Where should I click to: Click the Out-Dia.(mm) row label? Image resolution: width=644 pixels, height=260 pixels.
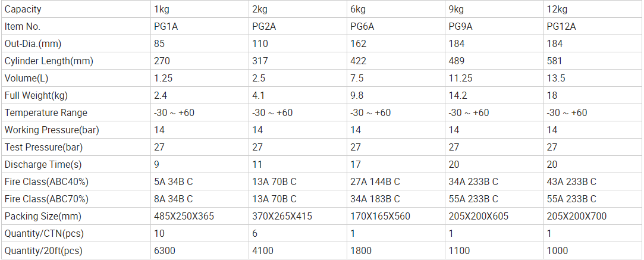[x=33, y=44]
